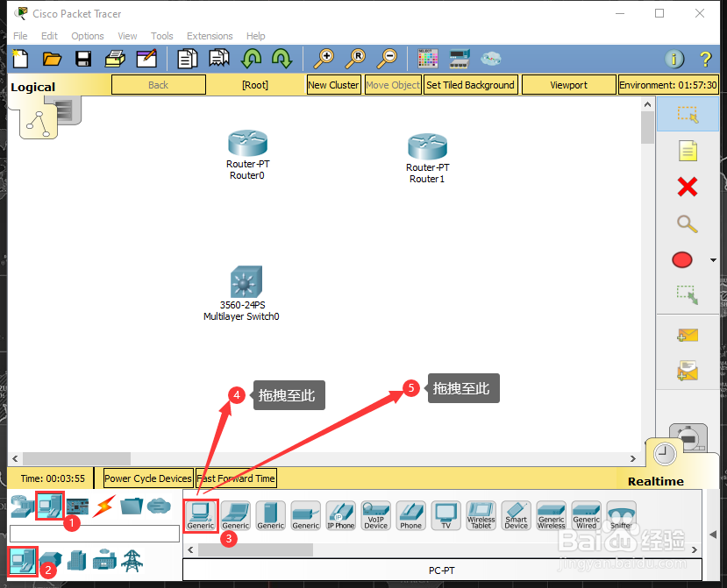Click the device list scroll right arrow
This screenshot has width=727, height=588.
(694, 550)
